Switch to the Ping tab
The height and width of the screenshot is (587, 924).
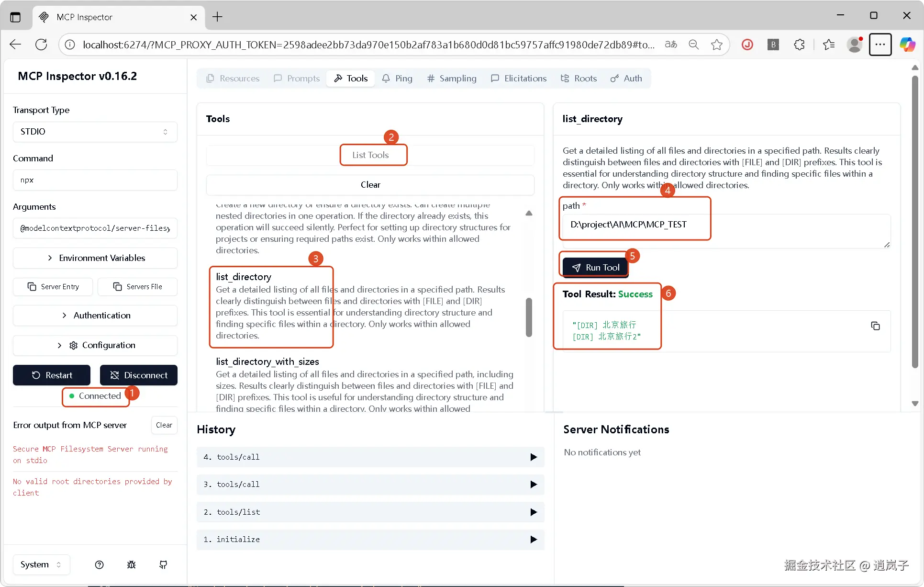pos(397,79)
